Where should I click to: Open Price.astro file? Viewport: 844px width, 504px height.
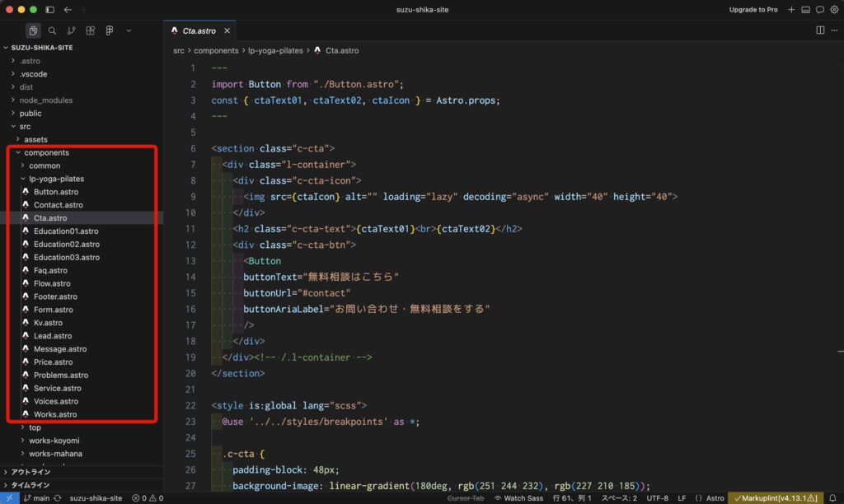53,362
